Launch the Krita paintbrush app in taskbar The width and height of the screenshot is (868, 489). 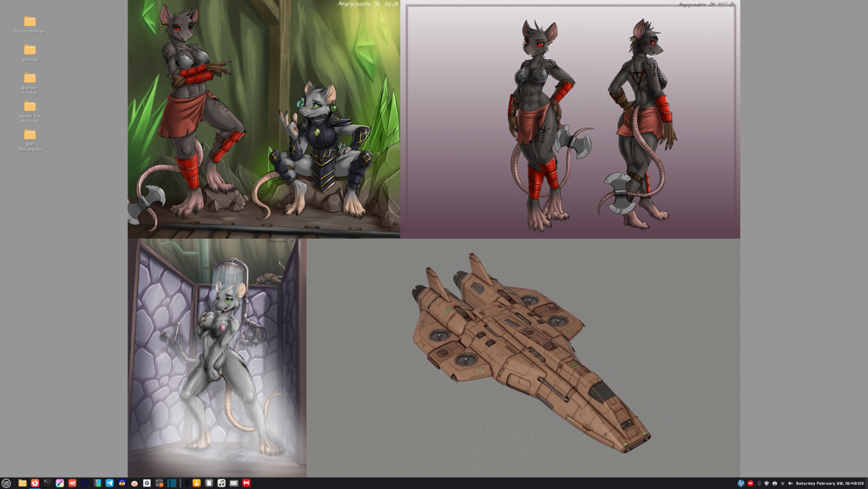click(x=60, y=484)
